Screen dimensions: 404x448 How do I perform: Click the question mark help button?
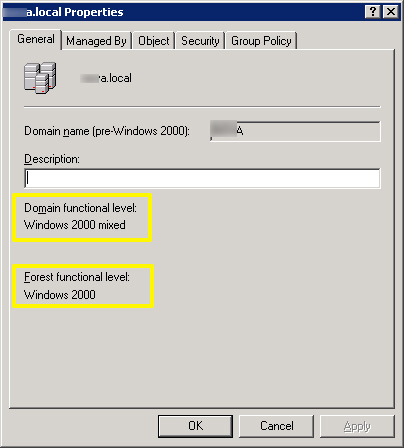[x=373, y=12]
